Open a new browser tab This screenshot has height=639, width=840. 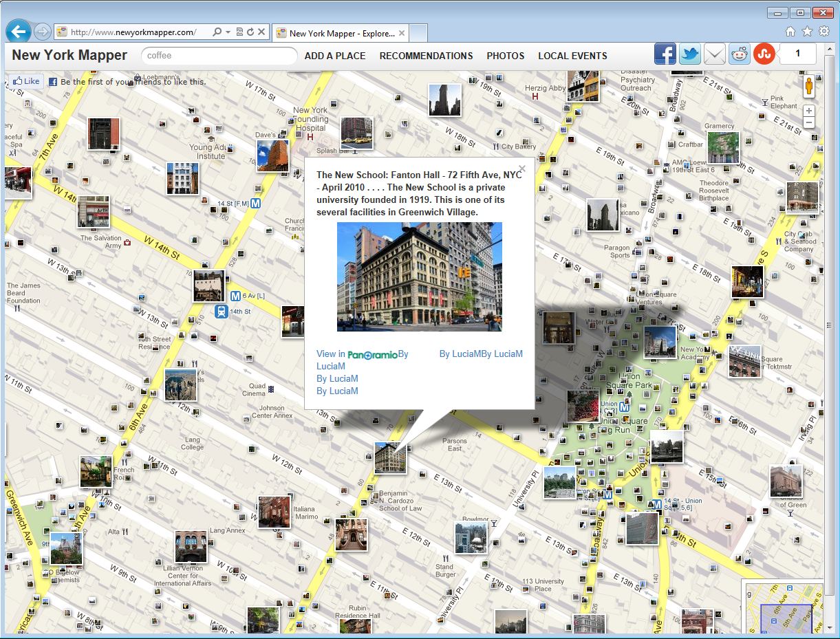click(418, 33)
